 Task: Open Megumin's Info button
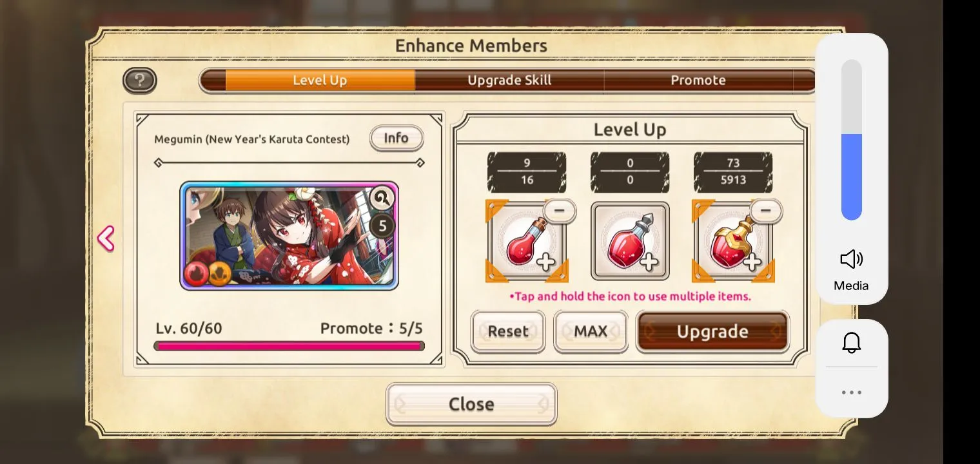tap(397, 138)
